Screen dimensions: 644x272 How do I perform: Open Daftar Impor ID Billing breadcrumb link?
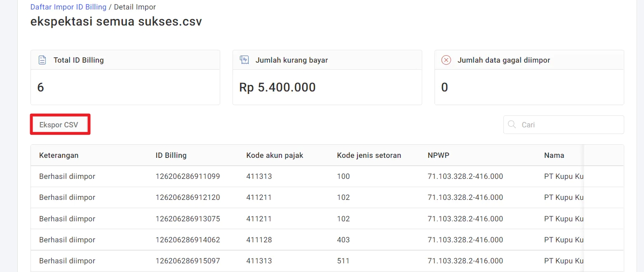[x=68, y=7]
